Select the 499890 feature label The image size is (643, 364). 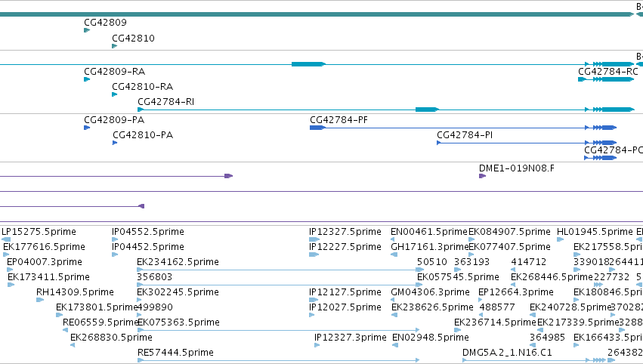155,307
